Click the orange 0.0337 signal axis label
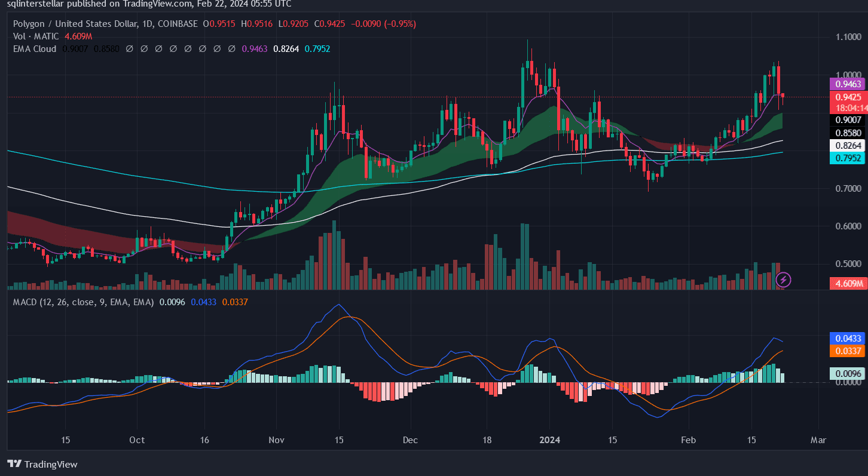The height and width of the screenshot is (476, 868). pos(848,351)
